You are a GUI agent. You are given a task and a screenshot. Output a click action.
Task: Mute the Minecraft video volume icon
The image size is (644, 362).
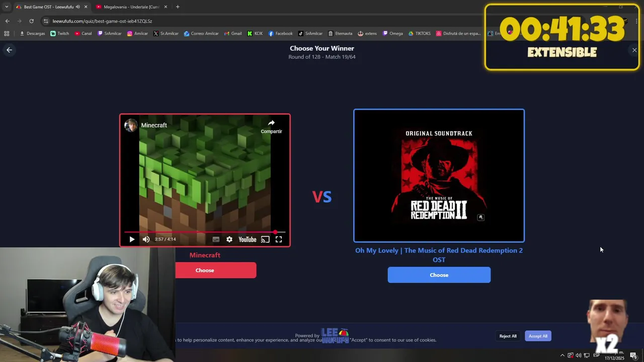[x=146, y=239]
